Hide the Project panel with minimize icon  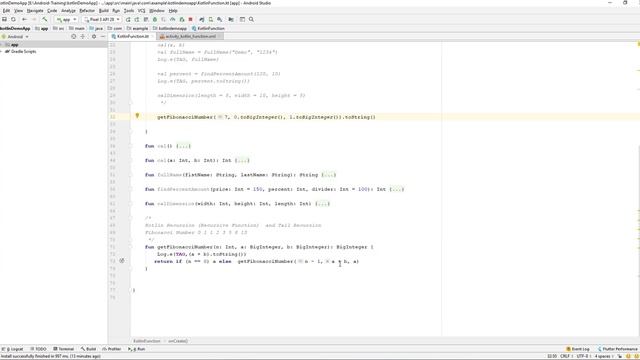[103, 36]
